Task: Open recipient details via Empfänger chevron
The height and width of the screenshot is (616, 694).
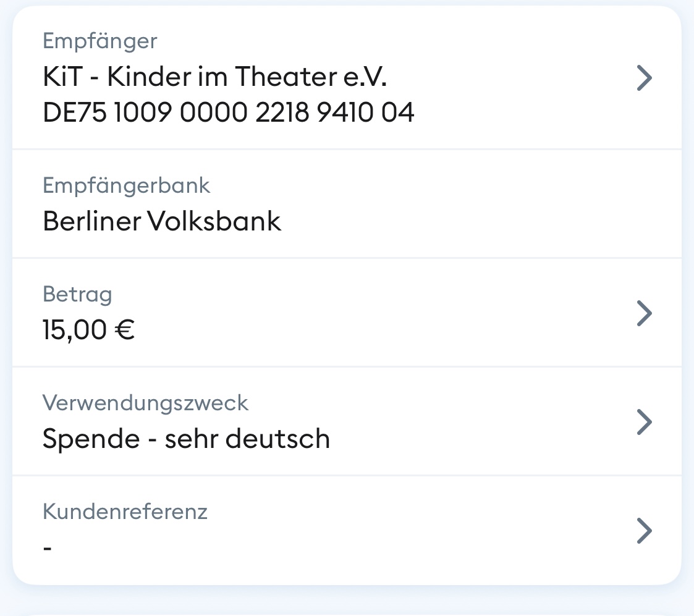Action: coord(644,78)
